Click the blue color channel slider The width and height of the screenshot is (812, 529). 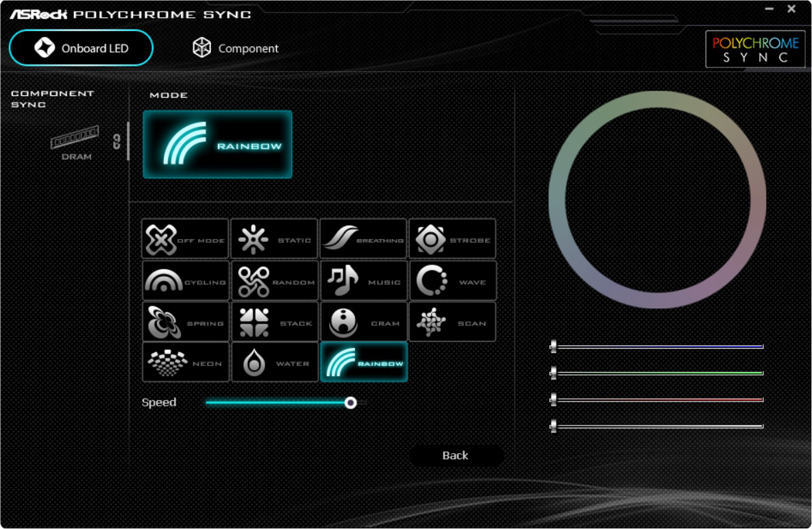[x=656, y=346]
